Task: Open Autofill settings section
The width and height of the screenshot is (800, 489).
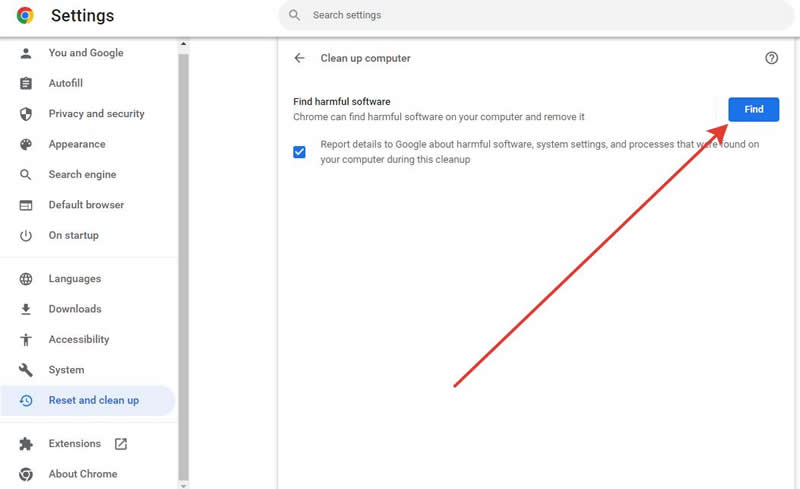Action: (x=65, y=83)
